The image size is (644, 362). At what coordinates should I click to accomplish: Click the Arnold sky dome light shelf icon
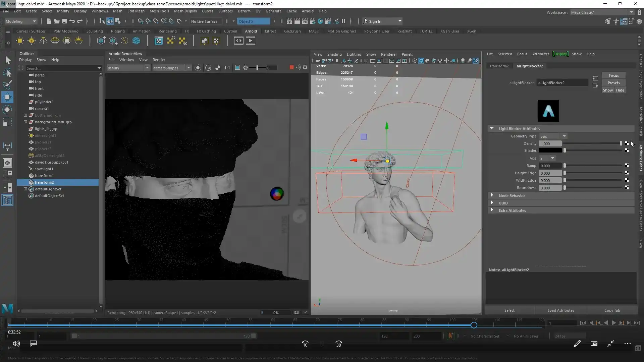(55, 41)
